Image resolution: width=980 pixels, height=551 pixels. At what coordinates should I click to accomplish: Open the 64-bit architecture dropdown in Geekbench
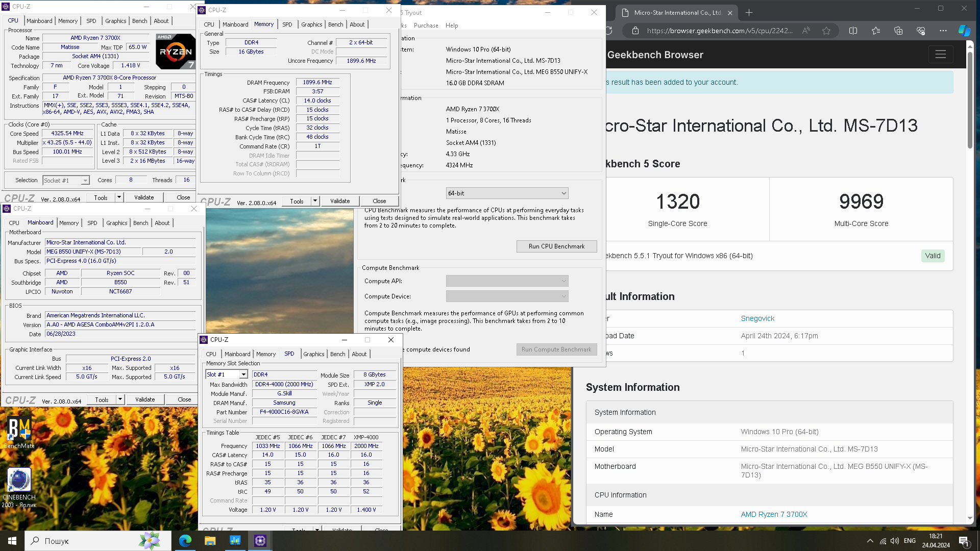coord(507,193)
